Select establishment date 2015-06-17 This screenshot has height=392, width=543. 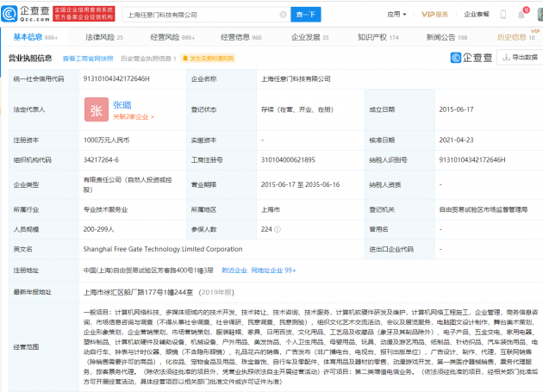pos(456,109)
